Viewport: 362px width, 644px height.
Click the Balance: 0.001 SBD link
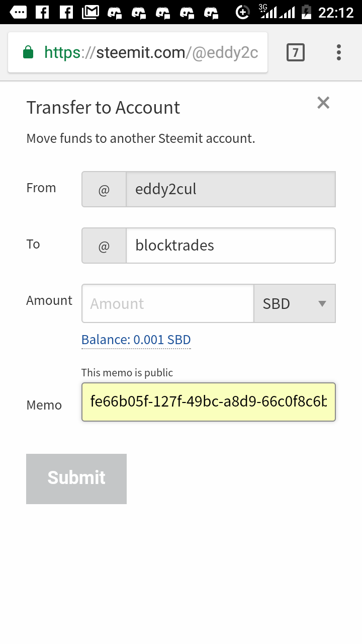click(136, 340)
